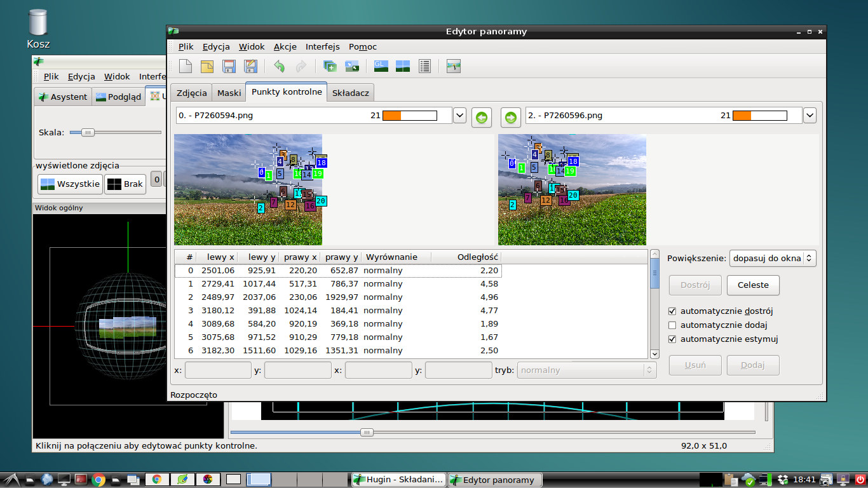Switch to the Składacz tab

[x=350, y=93]
